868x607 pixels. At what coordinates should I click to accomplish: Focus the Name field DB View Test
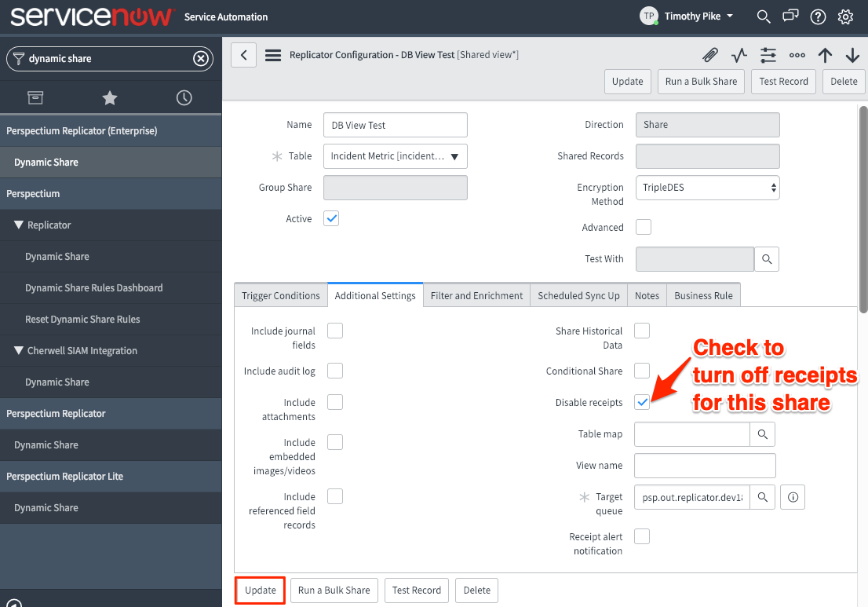coord(396,125)
